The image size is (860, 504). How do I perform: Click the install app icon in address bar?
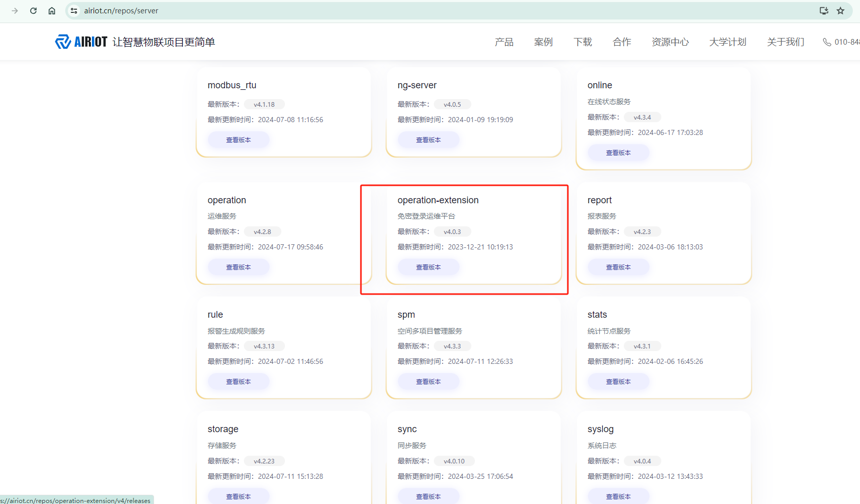824,11
